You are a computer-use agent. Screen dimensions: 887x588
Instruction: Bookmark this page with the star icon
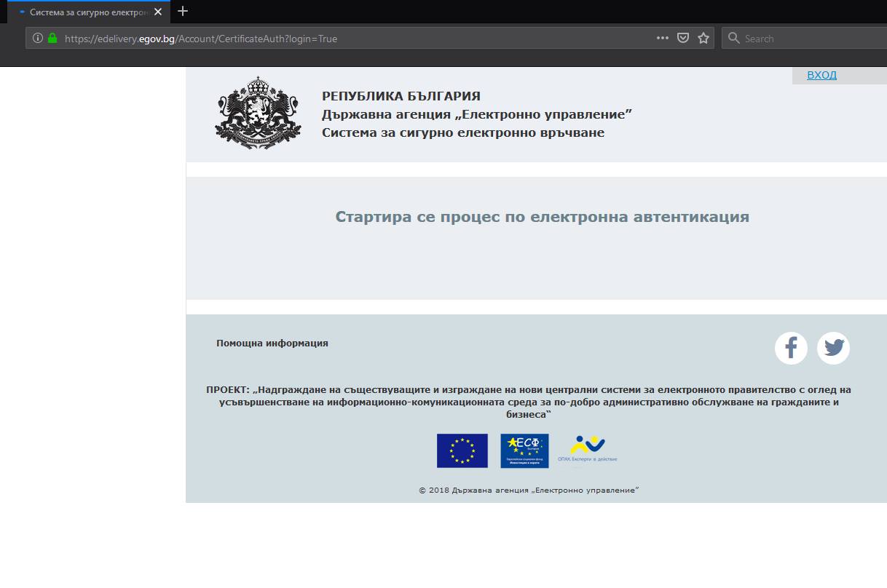pos(703,39)
